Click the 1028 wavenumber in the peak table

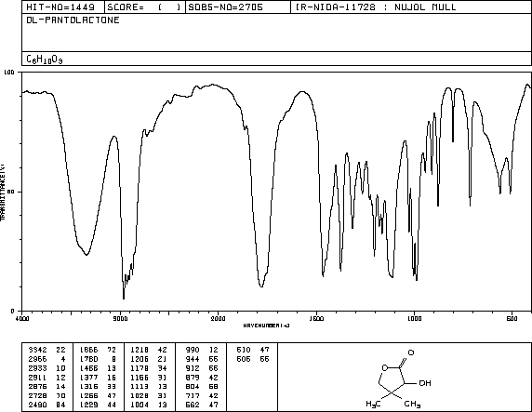pos(140,395)
